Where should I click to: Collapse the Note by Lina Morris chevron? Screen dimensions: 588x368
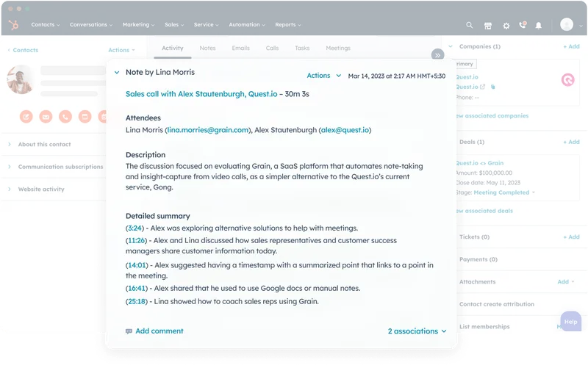[x=117, y=72]
